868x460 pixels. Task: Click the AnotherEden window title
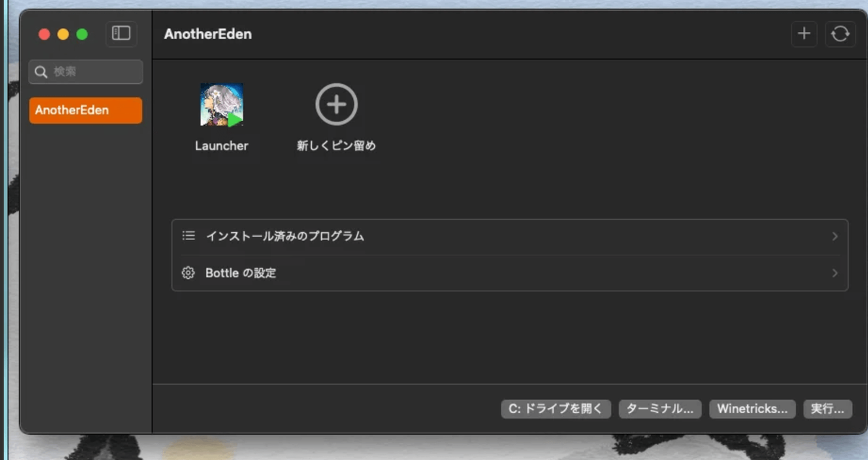point(208,34)
